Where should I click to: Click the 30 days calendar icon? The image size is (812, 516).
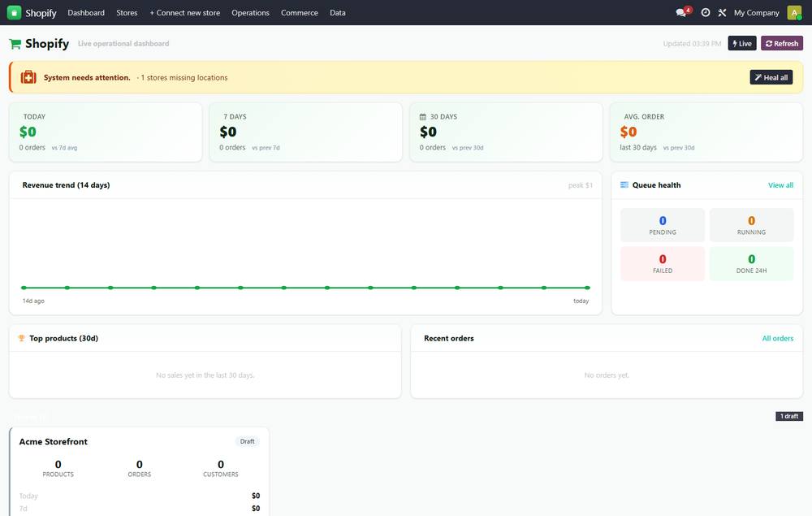(x=422, y=117)
